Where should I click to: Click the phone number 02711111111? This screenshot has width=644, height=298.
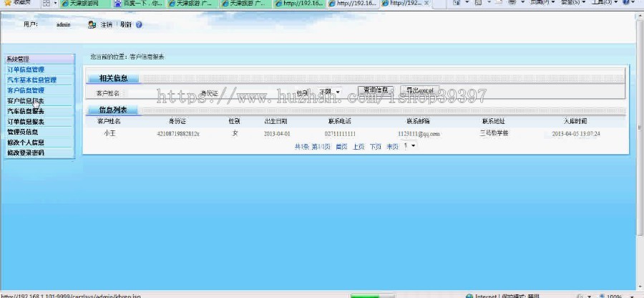point(340,133)
